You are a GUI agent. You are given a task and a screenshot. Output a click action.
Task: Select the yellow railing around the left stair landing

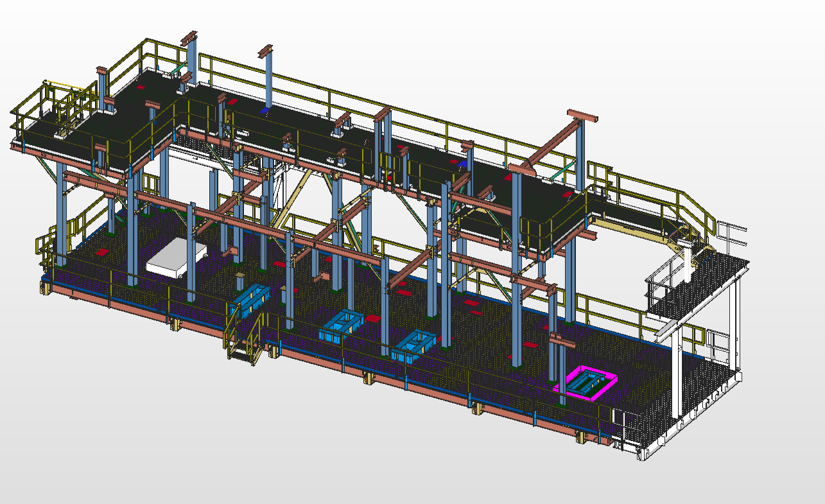coord(58,103)
